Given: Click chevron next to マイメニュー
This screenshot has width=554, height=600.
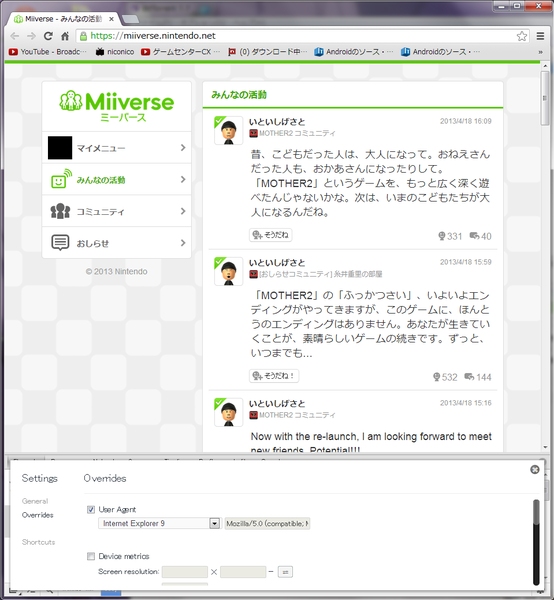Looking at the screenshot, I should tap(183, 148).
